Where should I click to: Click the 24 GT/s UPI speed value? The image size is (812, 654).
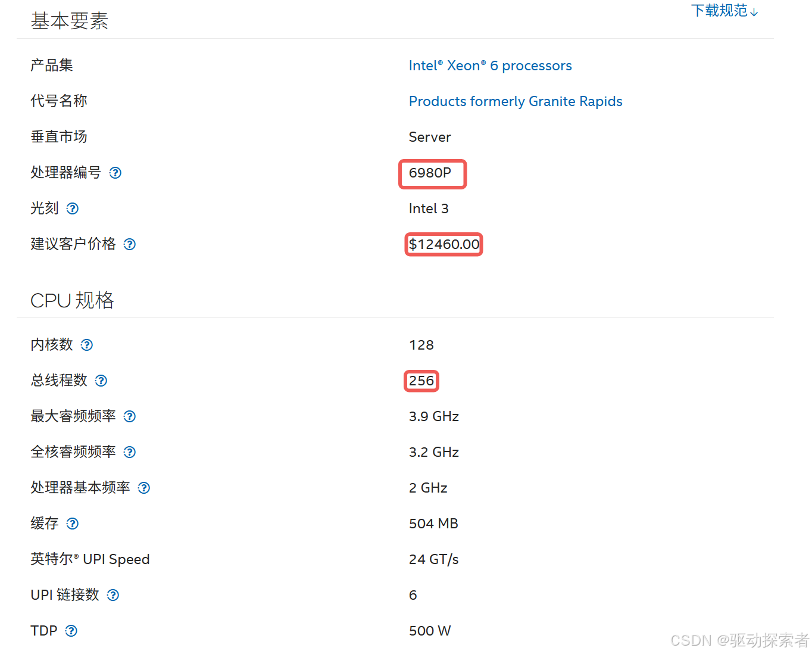click(x=434, y=559)
